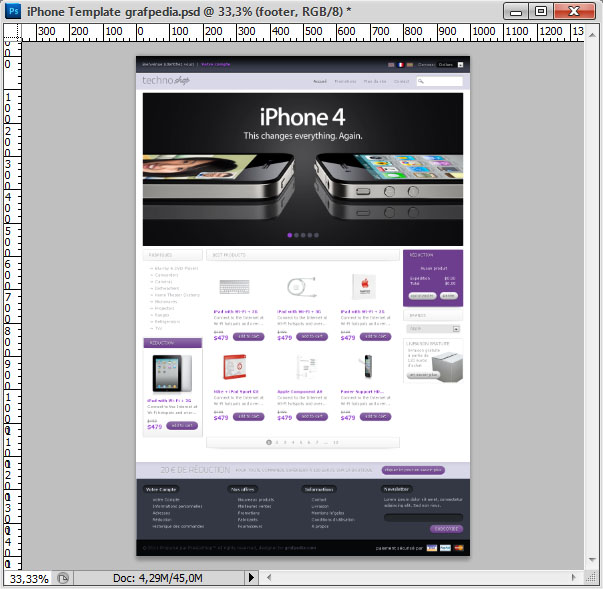Click the vertical scrollbar up arrow
This screenshot has width=603, height=589.
pyautogui.click(x=592, y=35)
